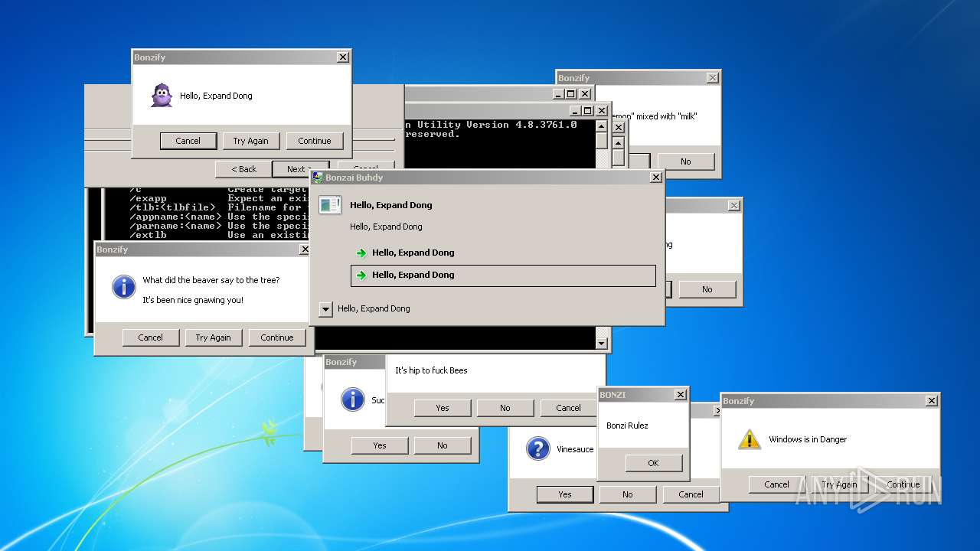Screen dimensions: 980x551
Task: Click Try Again in the Windows is in Danger dialog
Action: (x=840, y=484)
